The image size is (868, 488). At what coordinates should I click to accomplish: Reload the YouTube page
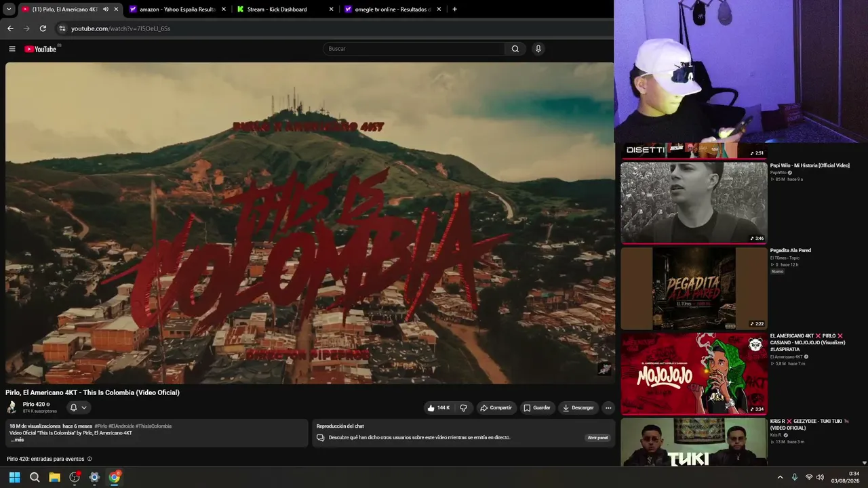pyautogui.click(x=43, y=28)
